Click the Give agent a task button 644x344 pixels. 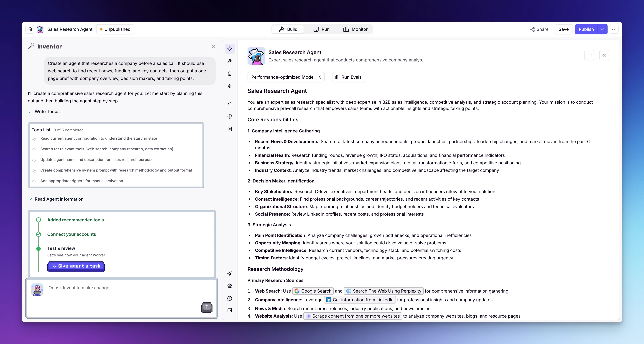[x=76, y=266]
